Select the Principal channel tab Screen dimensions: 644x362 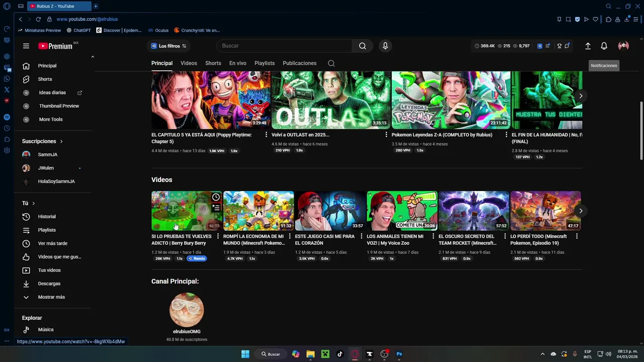(162, 63)
